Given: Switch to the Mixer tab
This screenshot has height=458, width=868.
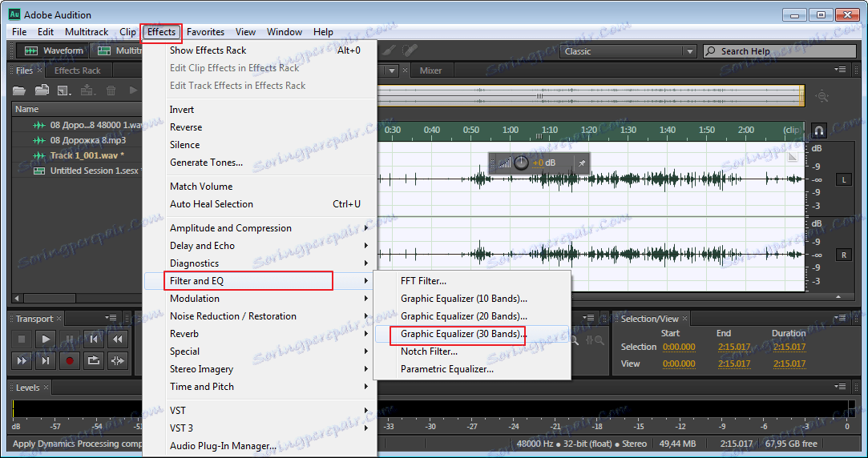Looking at the screenshot, I should (430, 70).
